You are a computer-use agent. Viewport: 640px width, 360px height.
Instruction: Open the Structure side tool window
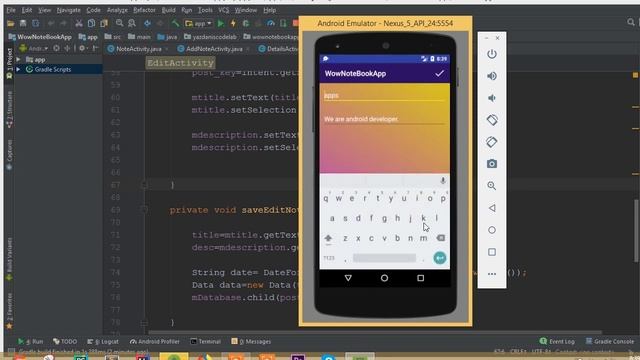pyautogui.click(x=9, y=109)
